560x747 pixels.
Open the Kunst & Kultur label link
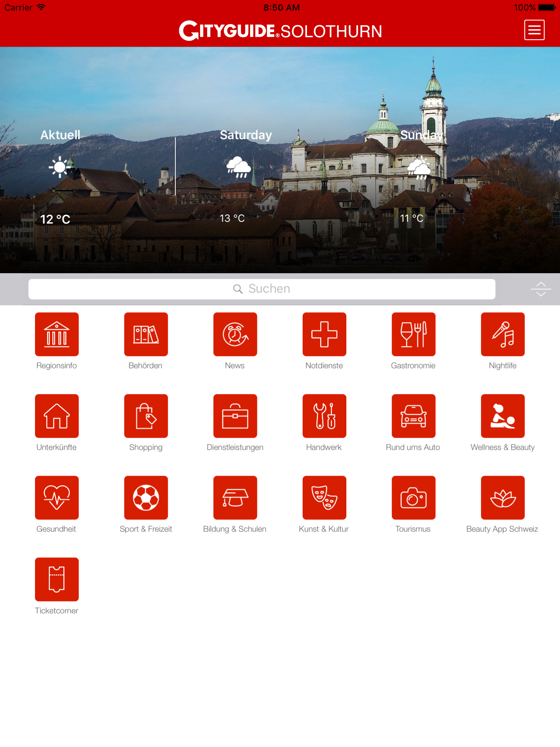[x=324, y=529]
